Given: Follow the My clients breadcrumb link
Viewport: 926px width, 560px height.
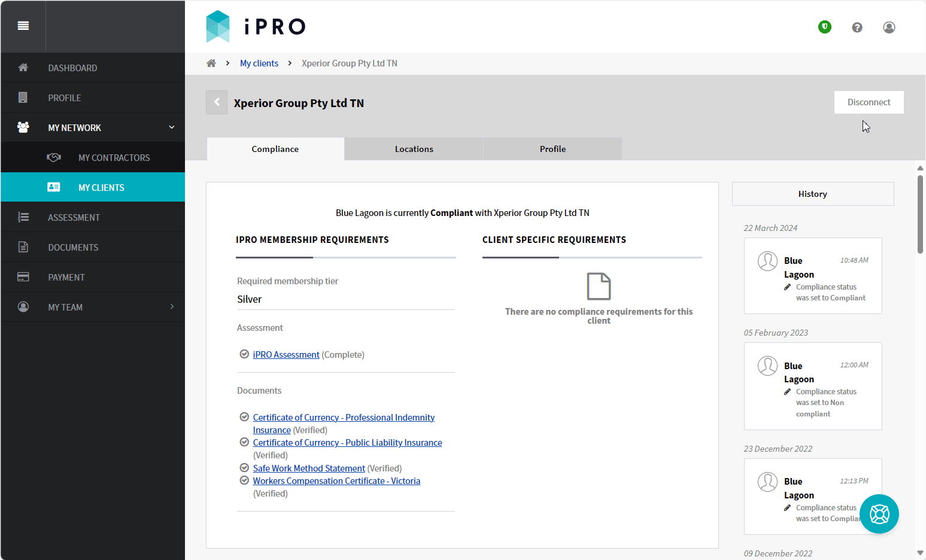Looking at the screenshot, I should coord(259,63).
